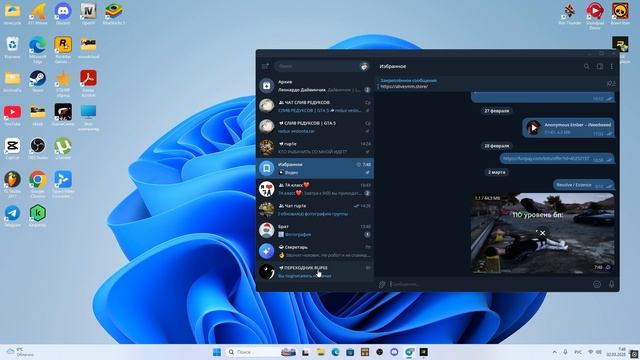Search messages in Избранное chat
640x360 pixels.
(587, 66)
